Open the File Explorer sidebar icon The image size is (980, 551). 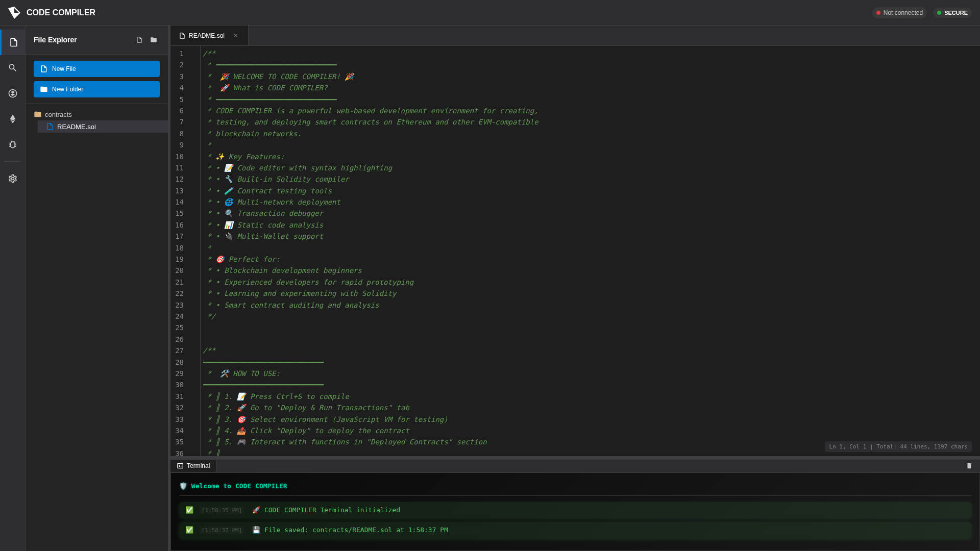(x=13, y=42)
